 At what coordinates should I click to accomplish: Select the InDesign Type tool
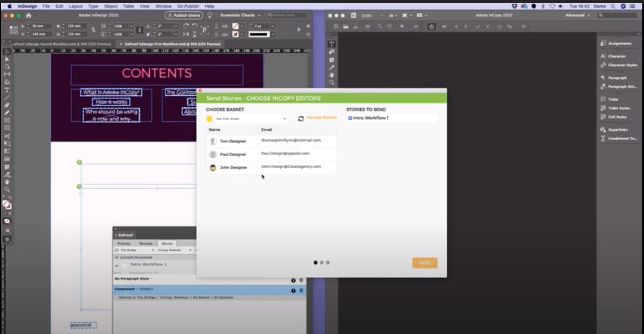coord(7,90)
